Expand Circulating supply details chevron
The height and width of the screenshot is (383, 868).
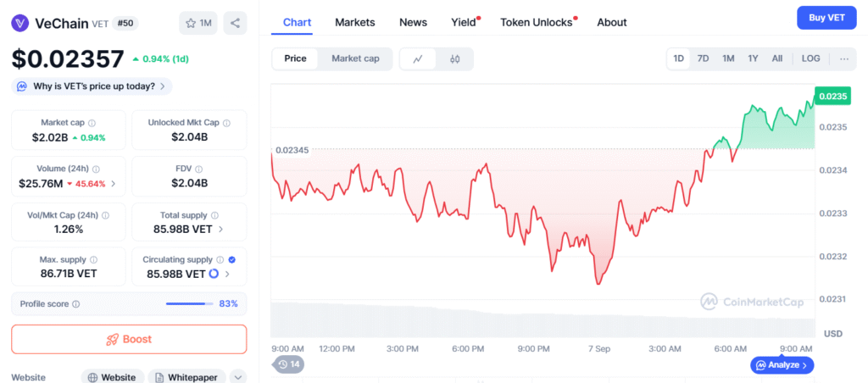click(x=227, y=274)
